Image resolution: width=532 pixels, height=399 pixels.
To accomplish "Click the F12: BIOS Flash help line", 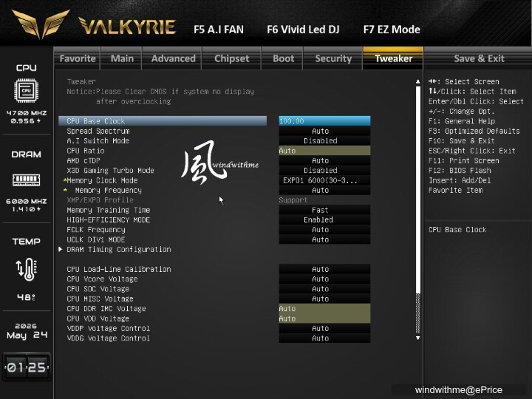I will point(460,171).
